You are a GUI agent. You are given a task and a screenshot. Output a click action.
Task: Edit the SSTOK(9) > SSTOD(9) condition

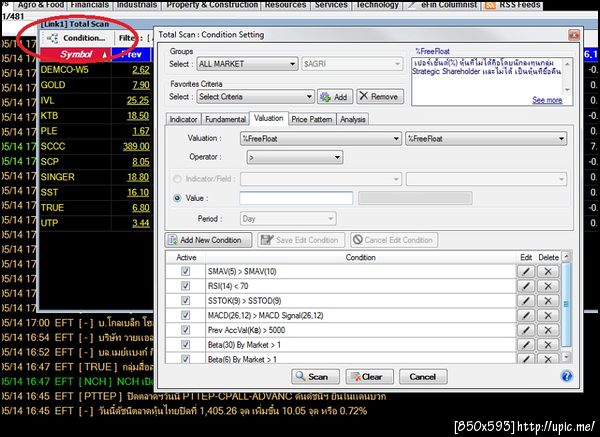(526, 301)
